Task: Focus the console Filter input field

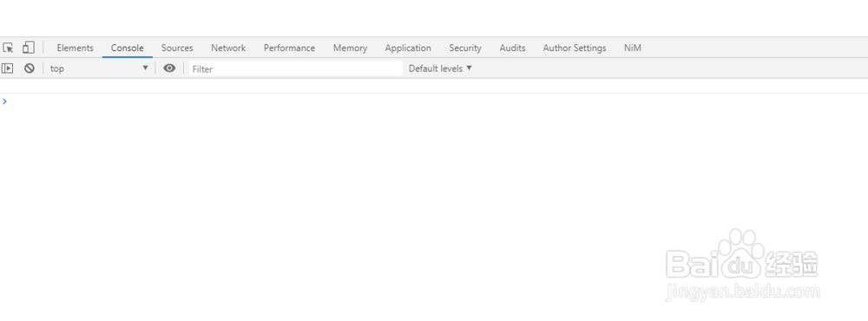Action: 296,69
